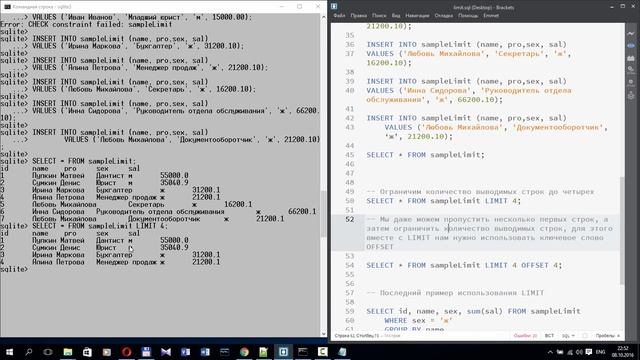Launch Opera browser from the taskbar
The height and width of the screenshot is (360, 640).
coord(127,352)
